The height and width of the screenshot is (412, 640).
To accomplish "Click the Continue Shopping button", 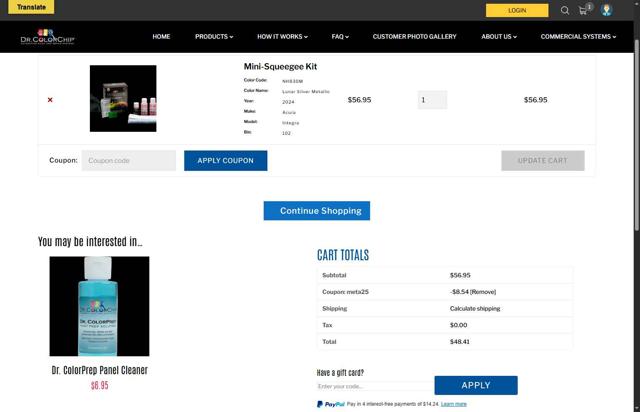I will 317,211.
